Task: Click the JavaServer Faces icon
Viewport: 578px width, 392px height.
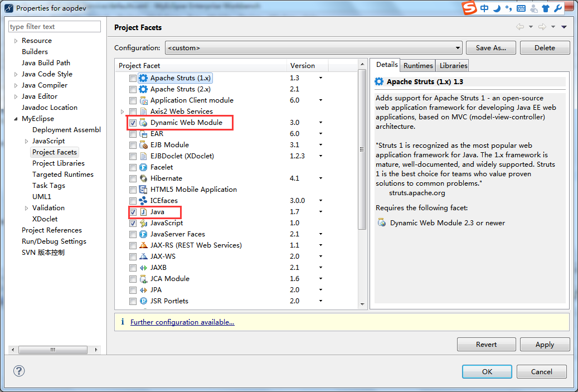Action: tap(143, 234)
